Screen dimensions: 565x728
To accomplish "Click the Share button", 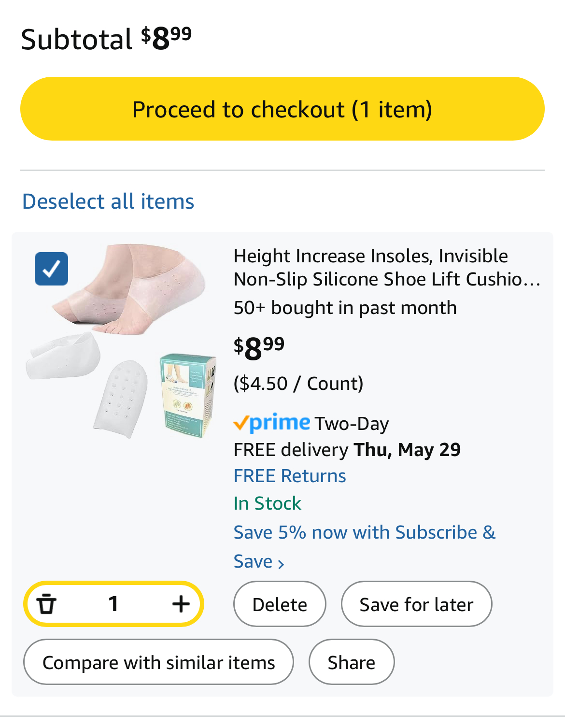I will coord(352,662).
